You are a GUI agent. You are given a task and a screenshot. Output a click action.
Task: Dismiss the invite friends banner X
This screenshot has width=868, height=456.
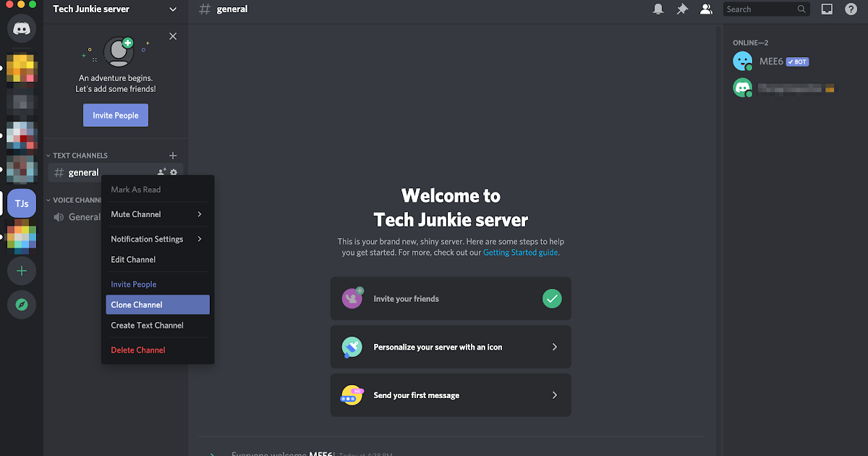point(173,36)
